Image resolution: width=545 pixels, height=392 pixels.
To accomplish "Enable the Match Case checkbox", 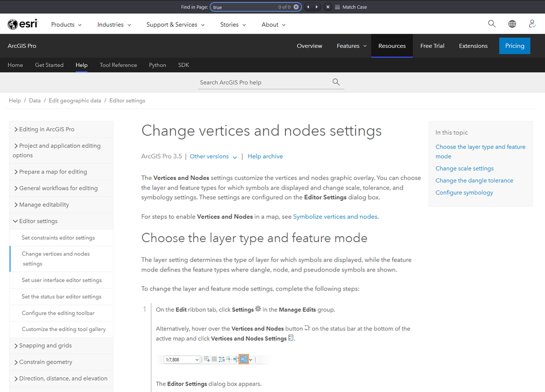I will click(x=338, y=7).
